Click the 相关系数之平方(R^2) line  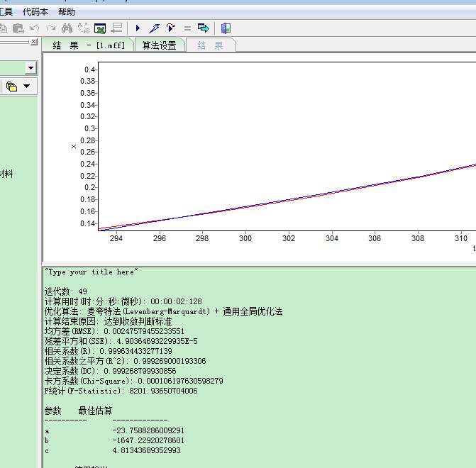pos(126,361)
